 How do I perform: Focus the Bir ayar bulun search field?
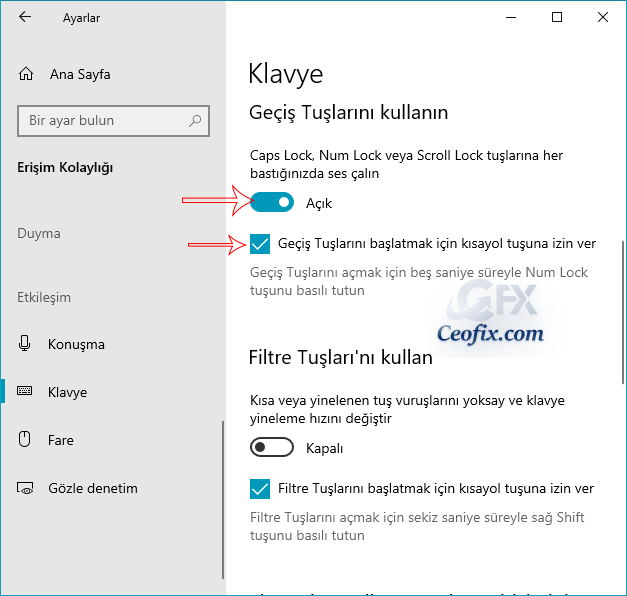[114, 121]
